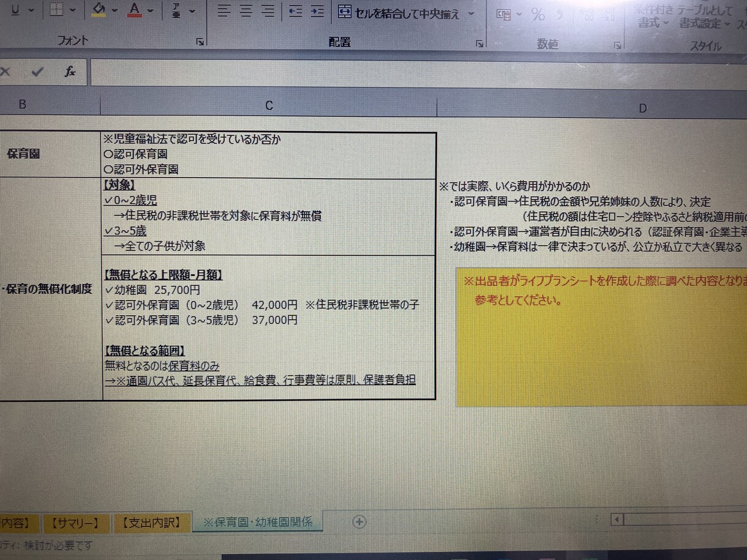This screenshot has height=560, width=747.
Task: Select ※では実際、いくら費用がかかるのか cell
Action: [x=515, y=187]
